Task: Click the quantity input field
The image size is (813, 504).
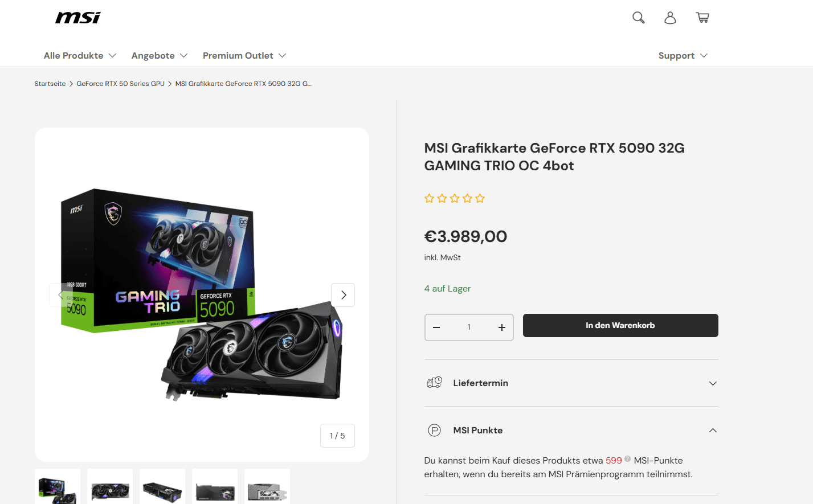Action: coord(469,327)
